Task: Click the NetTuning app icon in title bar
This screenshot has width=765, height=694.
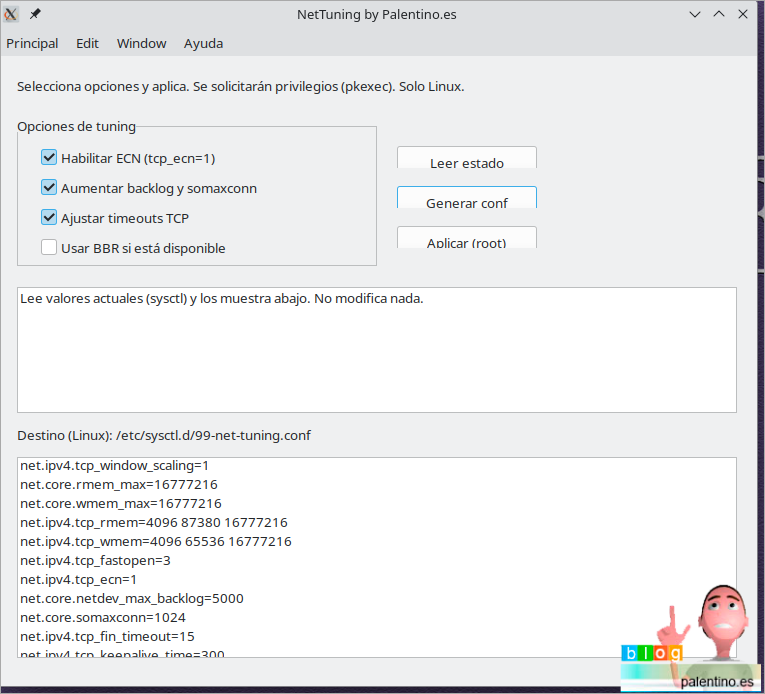Action: click(12, 14)
